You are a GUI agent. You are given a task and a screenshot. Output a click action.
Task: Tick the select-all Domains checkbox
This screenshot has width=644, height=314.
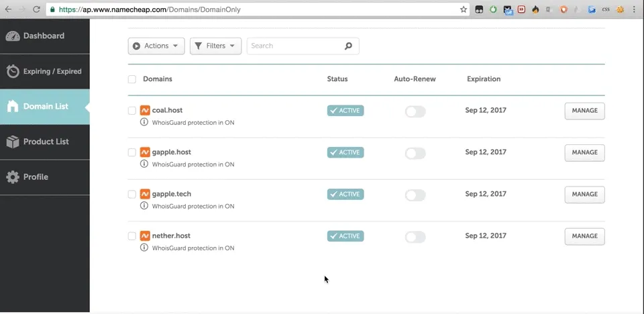pos(132,79)
